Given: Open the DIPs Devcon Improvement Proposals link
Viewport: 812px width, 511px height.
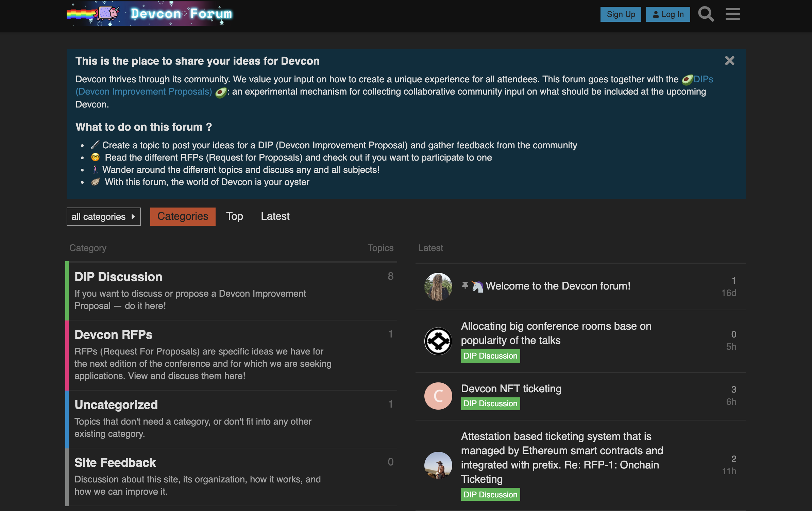Looking at the screenshot, I should point(143,92).
